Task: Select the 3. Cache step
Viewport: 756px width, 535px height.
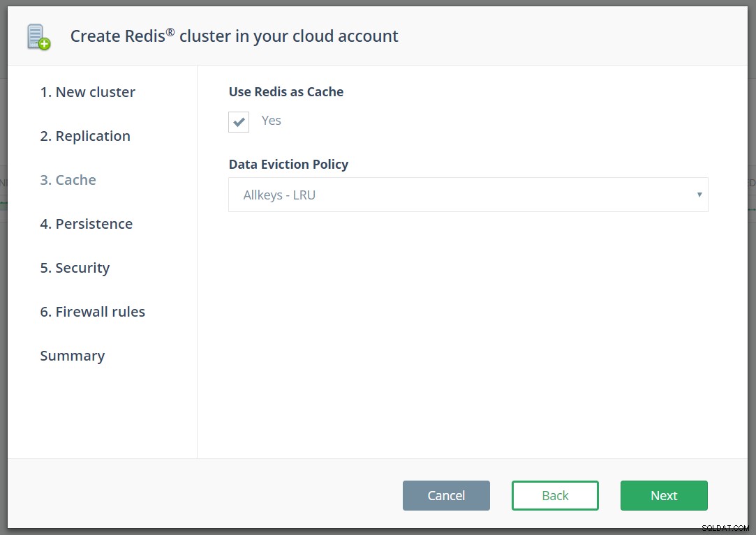Action: tap(68, 180)
